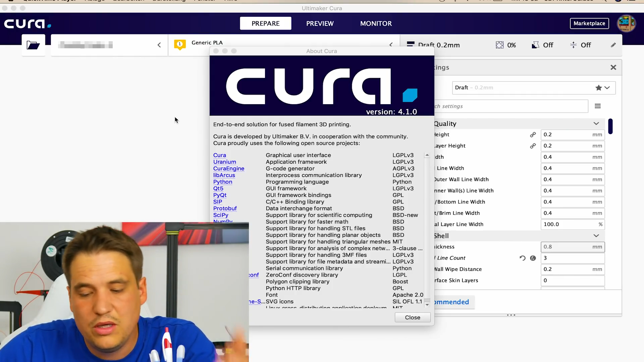Click link icon beside Initial Layer Height

coord(533,146)
